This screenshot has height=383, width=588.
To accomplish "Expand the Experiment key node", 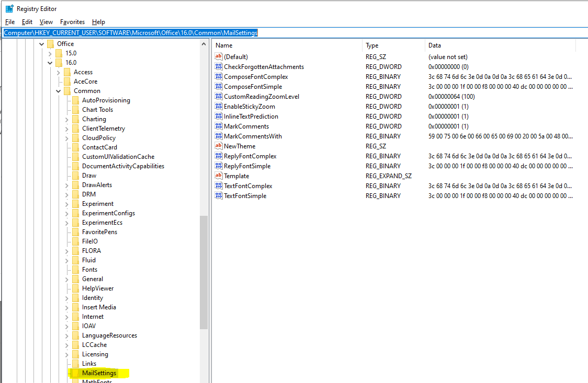I will 67,204.
